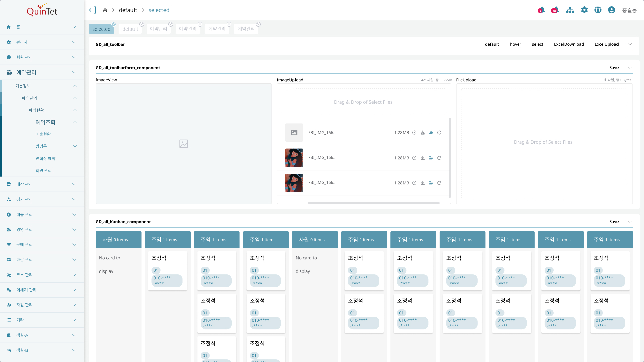Image resolution: width=644 pixels, height=362 pixels.
Task: Close the 'selected' tab via X
Action: pos(114,24)
